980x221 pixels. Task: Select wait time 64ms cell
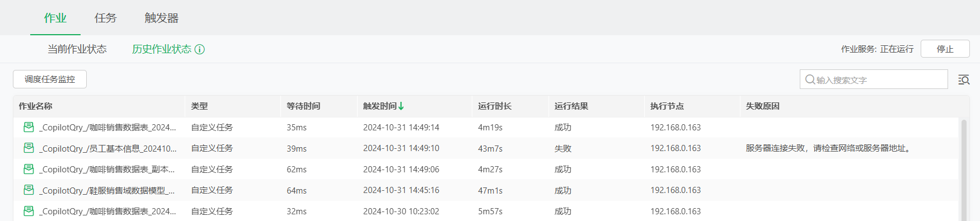(297, 190)
